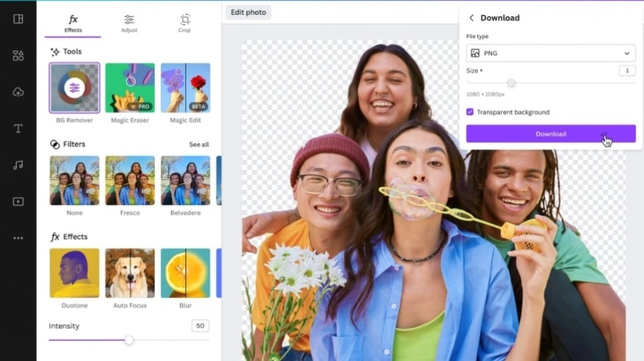The image size is (644, 361).
Task: Click the Size slider handle
Action: (x=511, y=83)
